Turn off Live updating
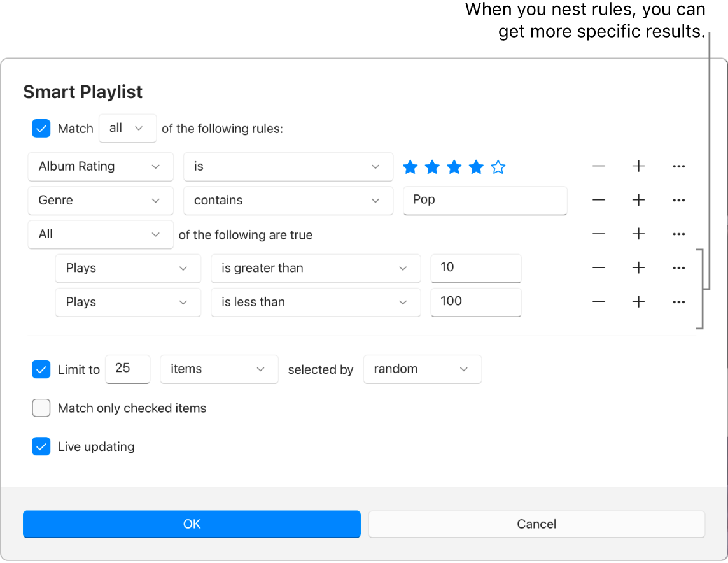Viewport: 728px width, 563px height. point(41,446)
